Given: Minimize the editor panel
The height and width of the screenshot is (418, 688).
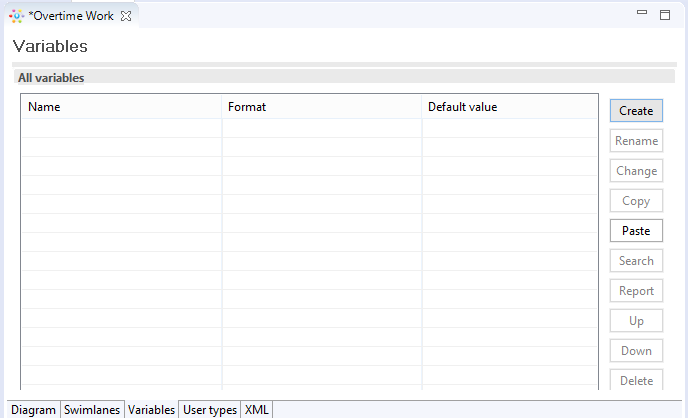Looking at the screenshot, I should click(x=642, y=15).
